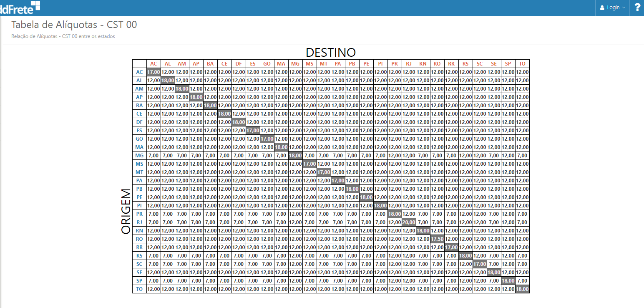Viewport: 644px width, 308px height.
Task: Select the MT origin row header
Action: point(139,172)
